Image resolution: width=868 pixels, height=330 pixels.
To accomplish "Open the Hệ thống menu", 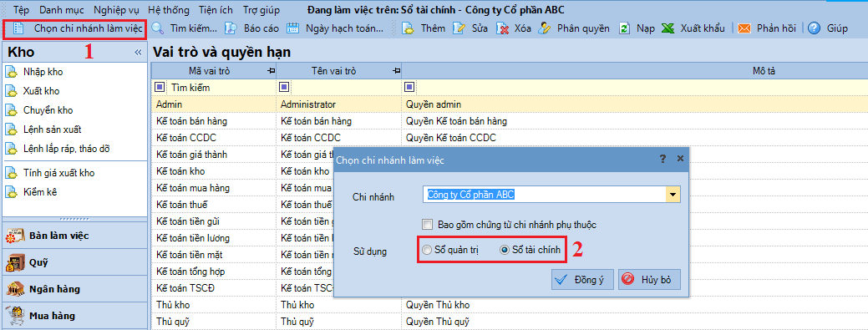I will point(169,10).
